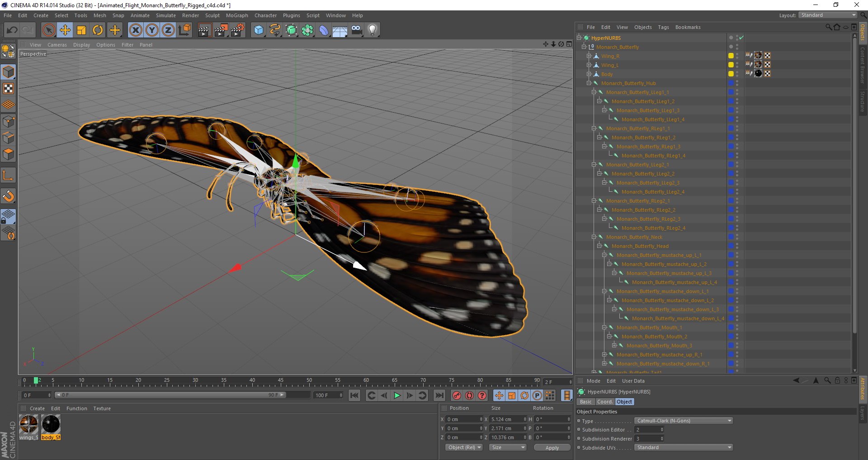Toggle Z-axis lock icon
This screenshot has width=868, height=460.
click(168, 30)
